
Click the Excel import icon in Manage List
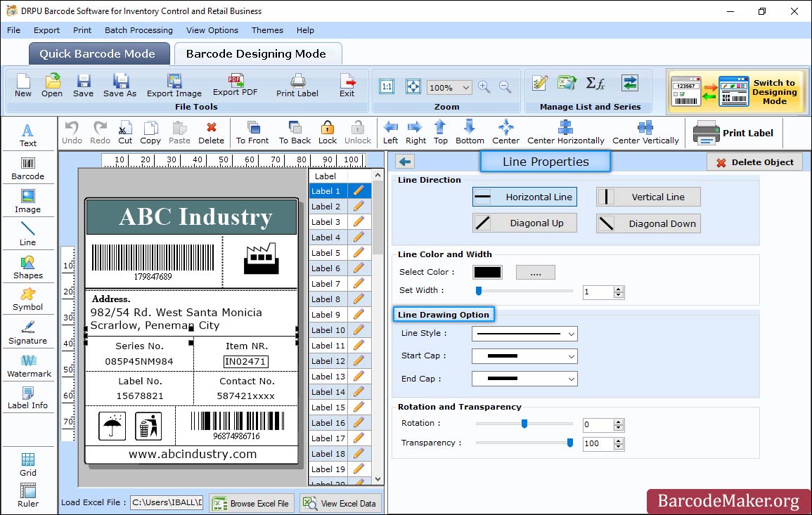567,83
